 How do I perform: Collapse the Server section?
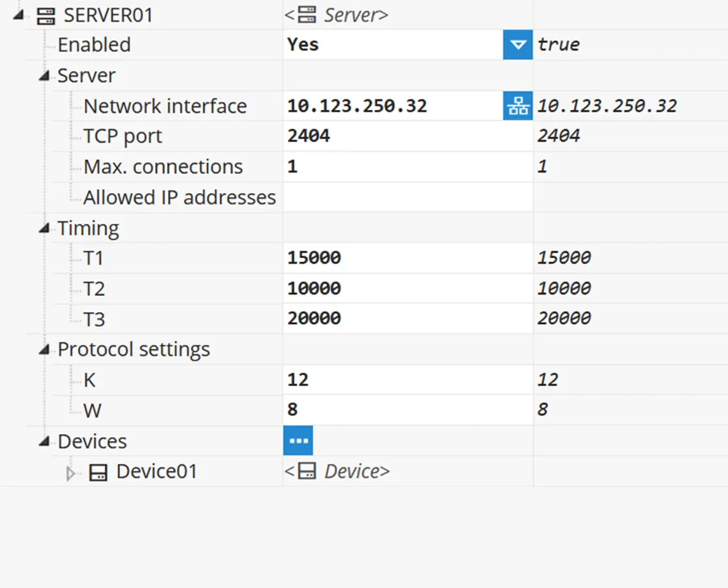43,75
